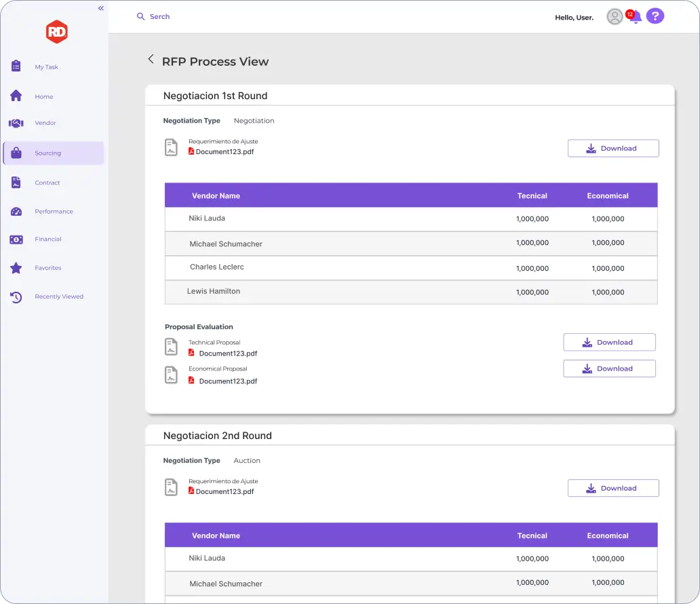Click Tecnical header in 1st Round table
This screenshot has height=604, width=700.
click(532, 195)
